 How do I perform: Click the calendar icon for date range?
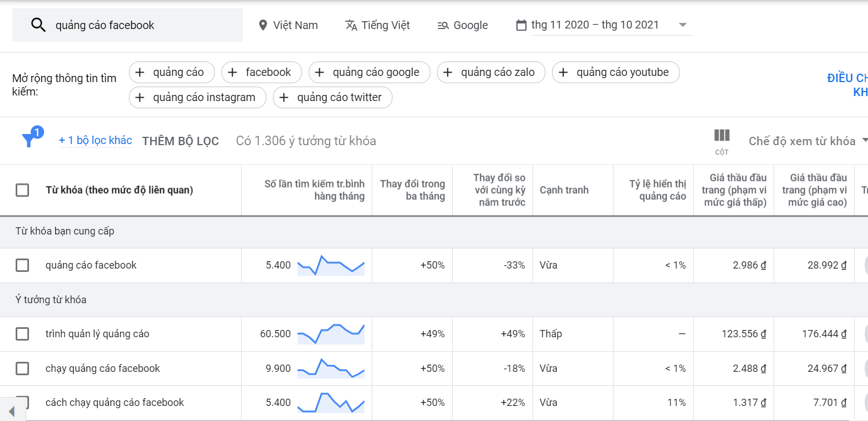coord(521,25)
